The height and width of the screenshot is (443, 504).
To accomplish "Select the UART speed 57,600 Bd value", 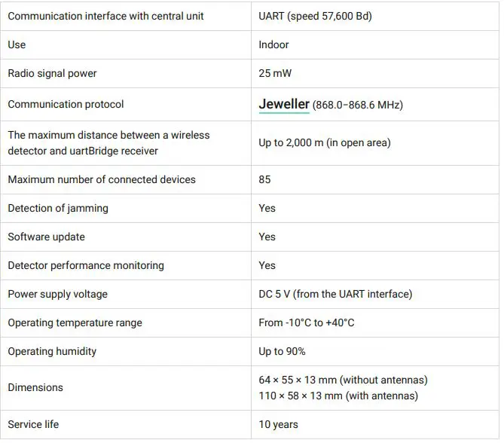I will coord(315,16).
